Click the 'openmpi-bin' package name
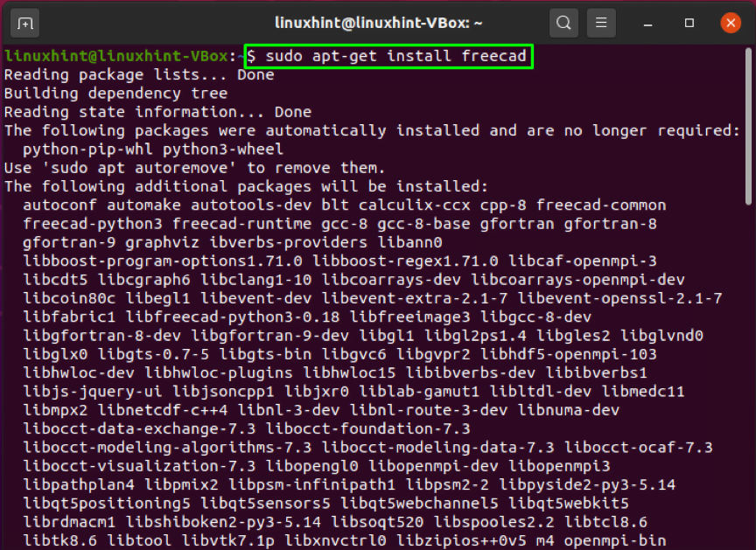This screenshot has height=550, width=756. [x=615, y=541]
